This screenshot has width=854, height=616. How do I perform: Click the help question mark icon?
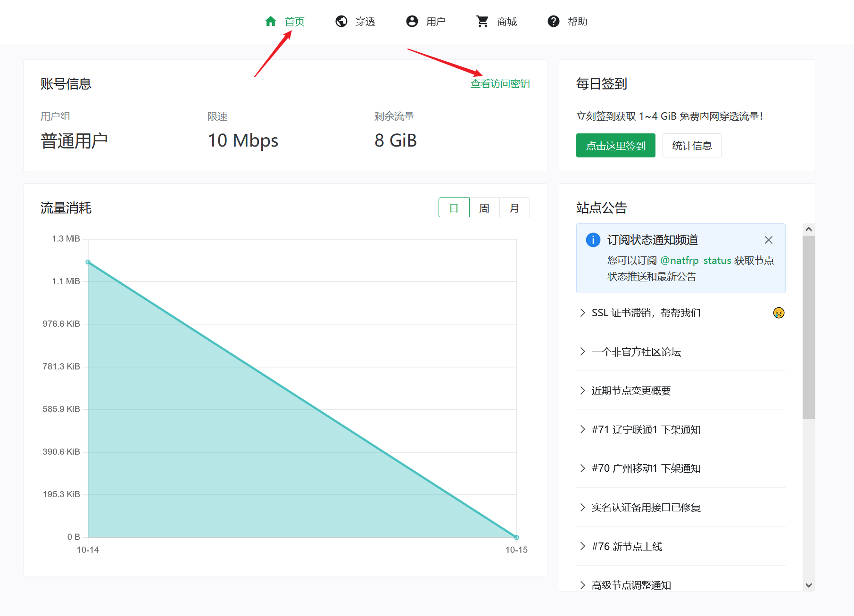pyautogui.click(x=553, y=21)
